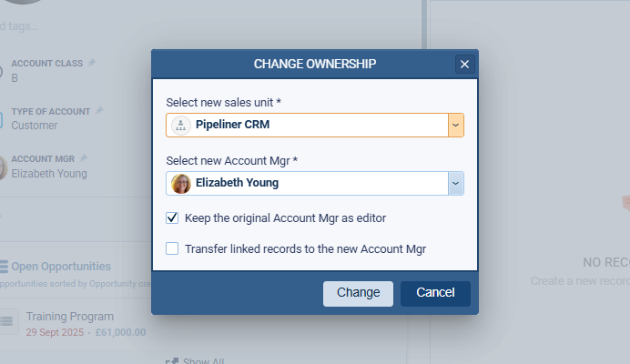The width and height of the screenshot is (630, 364).
Task: Close the Change Ownership dialog
Action: coord(464,64)
